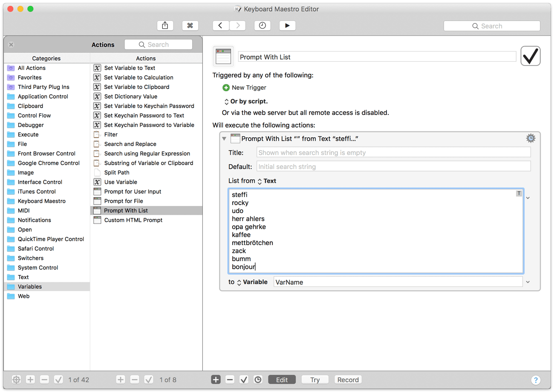Click the T token insert button
Screen dimensions: 554x392
pyautogui.click(x=519, y=193)
